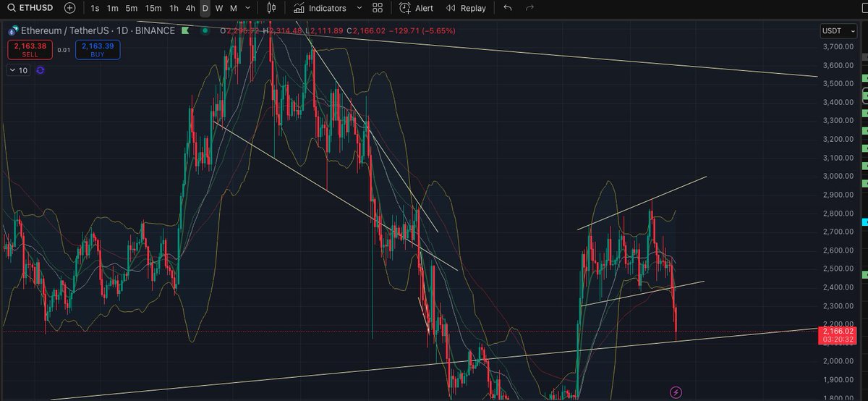868x401 pixels.
Task: Open the indicator templates grid icon
Action: (378, 8)
